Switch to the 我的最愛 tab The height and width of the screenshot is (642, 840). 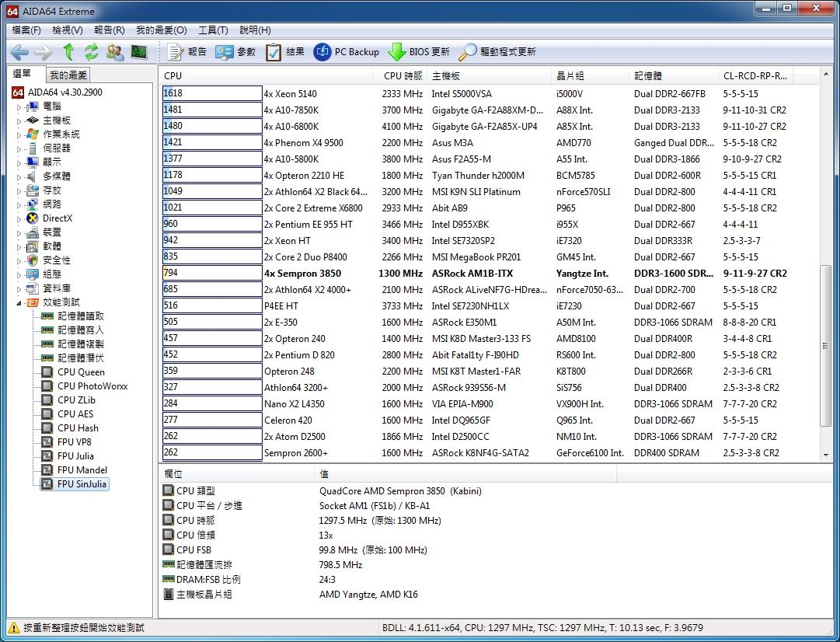click(x=68, y=75)
